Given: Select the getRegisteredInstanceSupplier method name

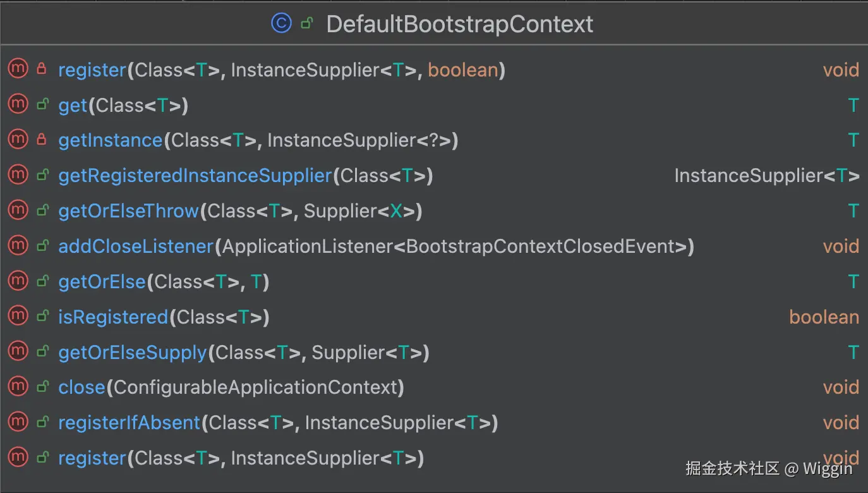Looking at the screenshot, I should [195, 175].
